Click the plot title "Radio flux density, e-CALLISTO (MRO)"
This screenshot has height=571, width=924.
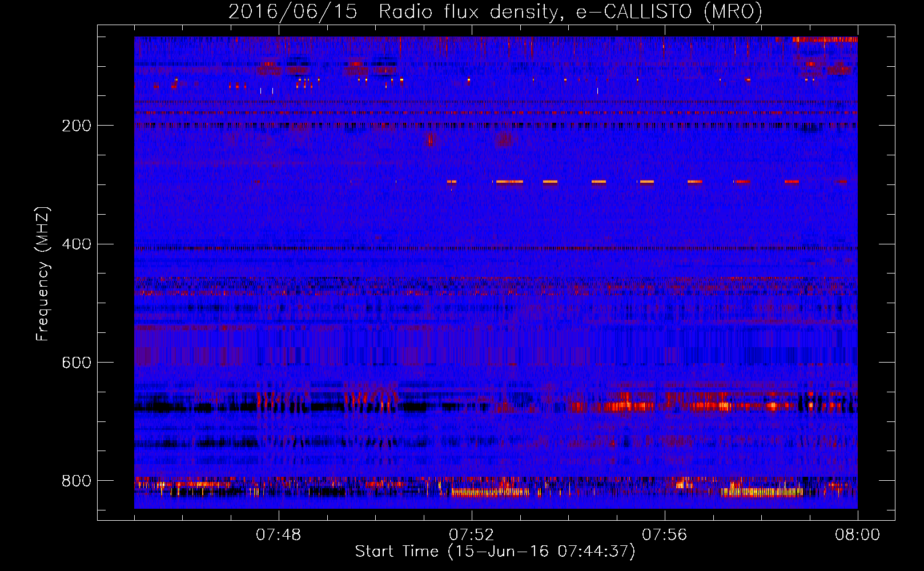coord(570,12)
